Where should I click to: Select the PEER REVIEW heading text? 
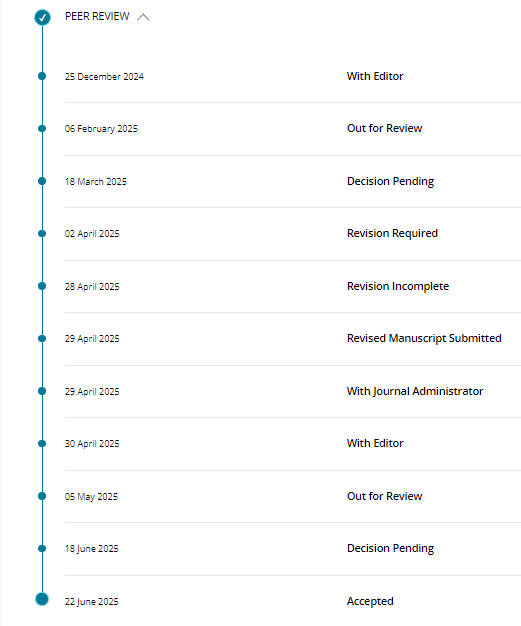pyautogui.click(x=97, y=16)
